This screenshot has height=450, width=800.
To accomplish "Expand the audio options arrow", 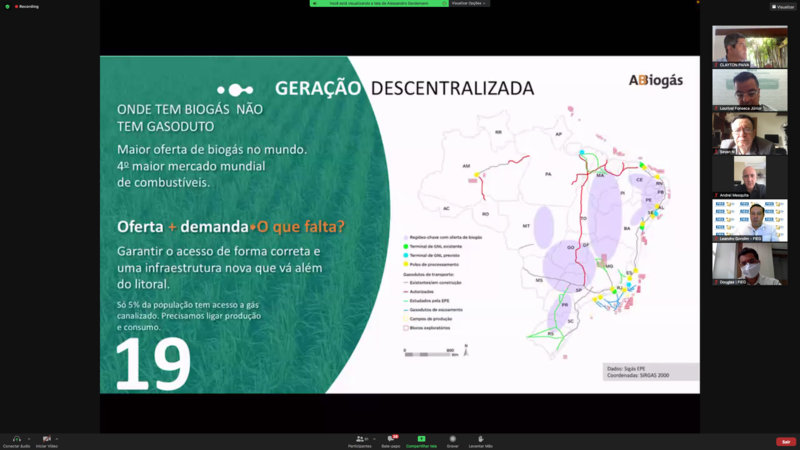I will click(28, 438).
